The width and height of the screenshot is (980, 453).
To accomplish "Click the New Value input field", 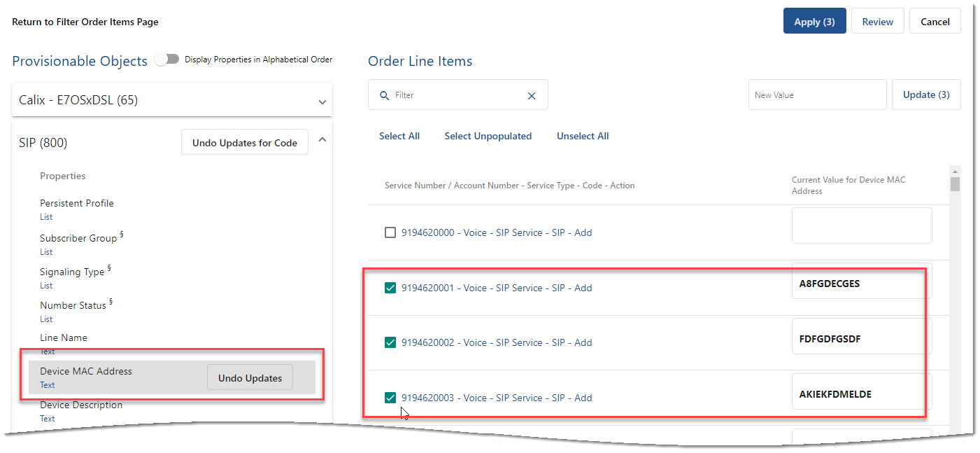I will pos(818,95).
